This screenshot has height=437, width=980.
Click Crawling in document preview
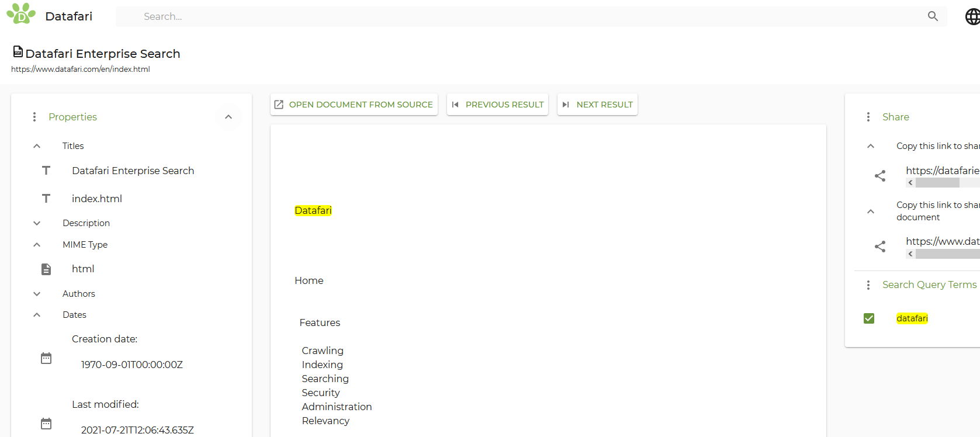click(323, 351)
